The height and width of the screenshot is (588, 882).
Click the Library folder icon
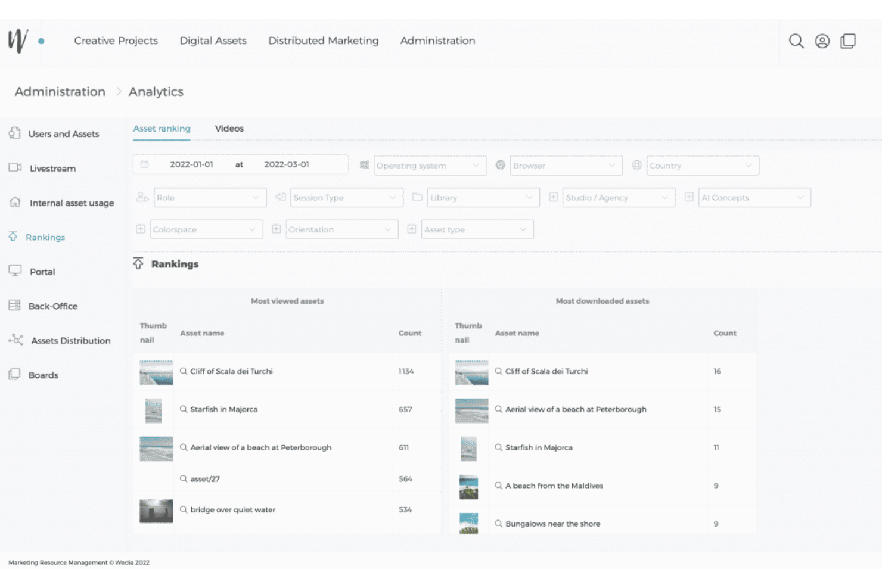click(417, 197)
